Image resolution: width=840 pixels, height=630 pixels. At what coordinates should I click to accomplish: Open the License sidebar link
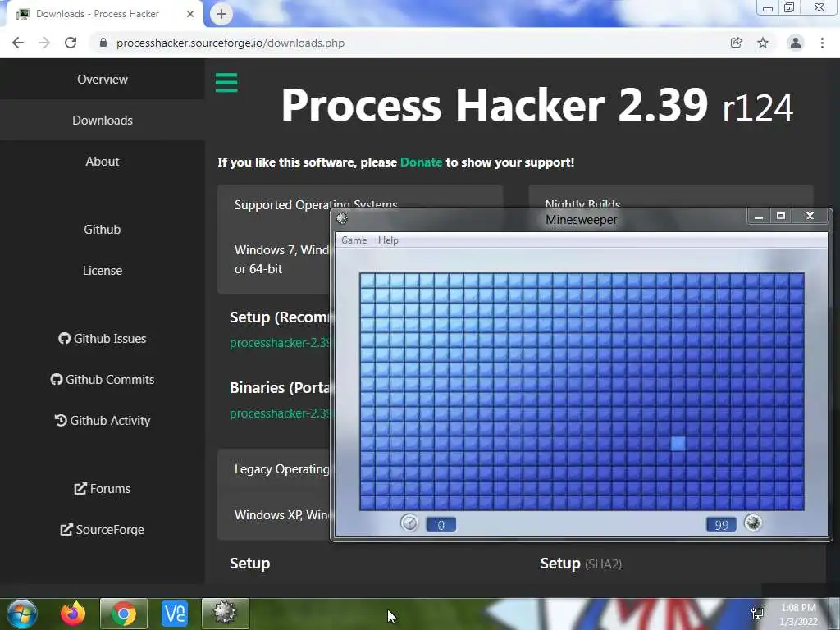pos(103,271)
